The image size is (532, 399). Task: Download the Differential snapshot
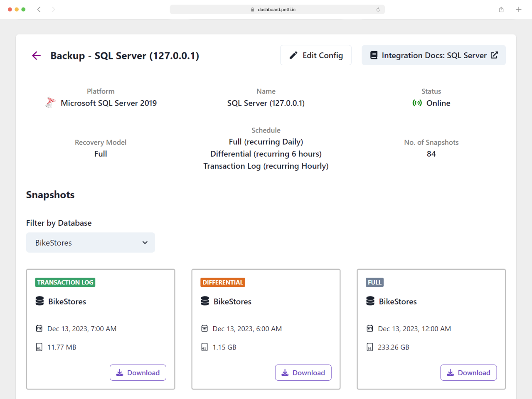click(303, 373)
